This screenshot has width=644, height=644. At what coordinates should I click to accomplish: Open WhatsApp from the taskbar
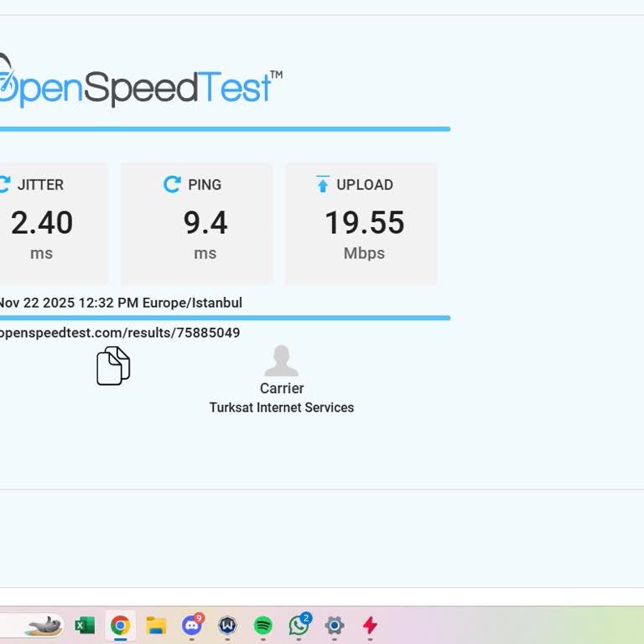299,625
